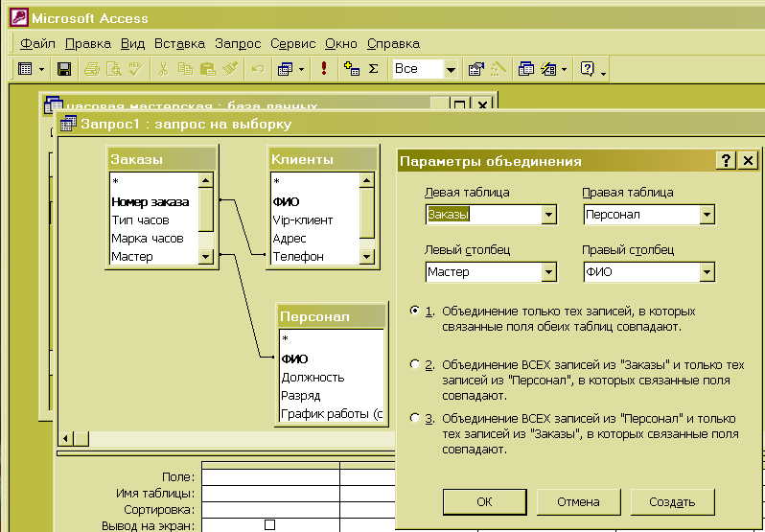
Task: Open the Файл menu
Action: click(x=37, y=44)
